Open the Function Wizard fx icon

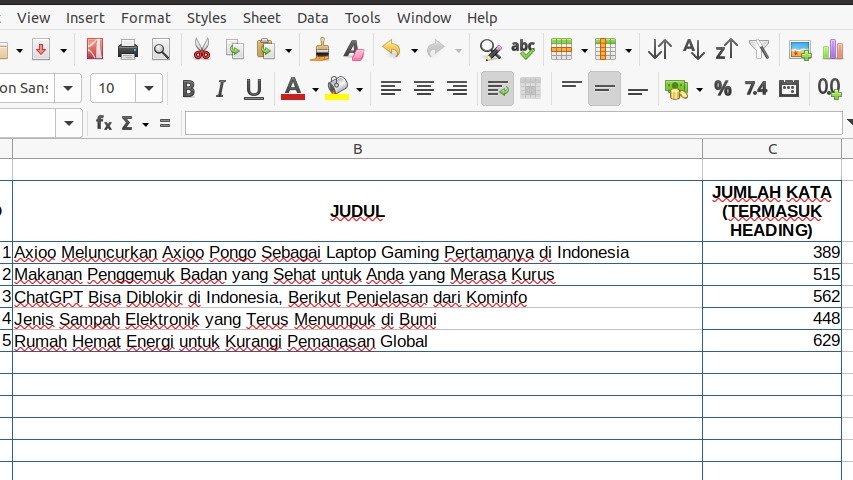tap(103, 124)
